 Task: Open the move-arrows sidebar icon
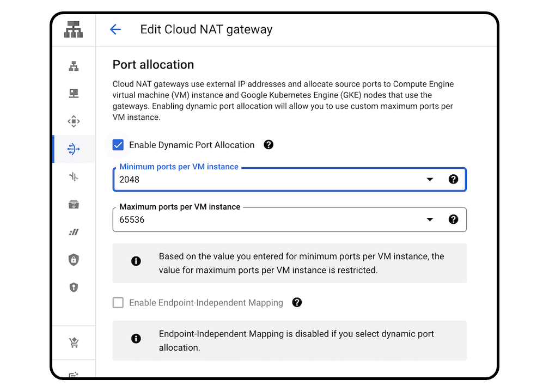pos(74,121)
